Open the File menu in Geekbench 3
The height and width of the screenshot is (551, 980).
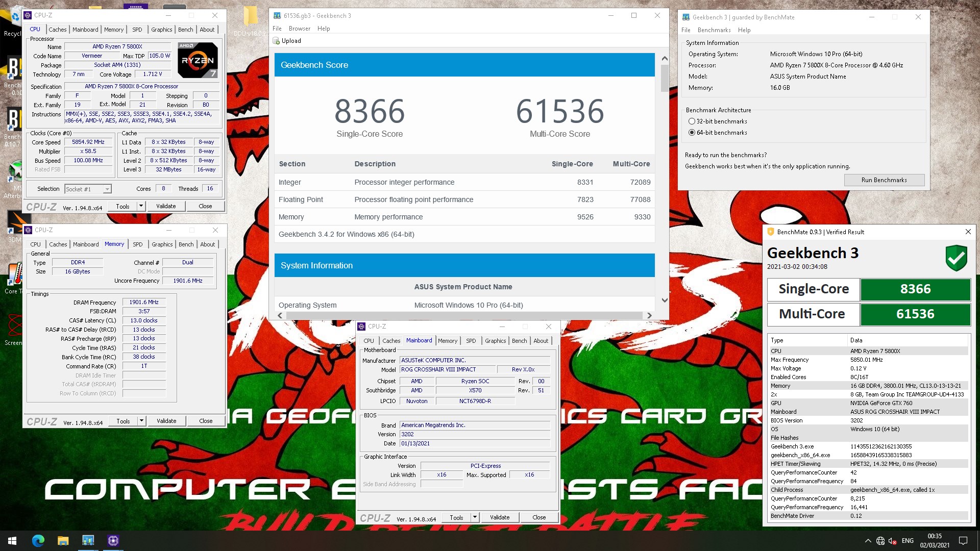[277, 29]
